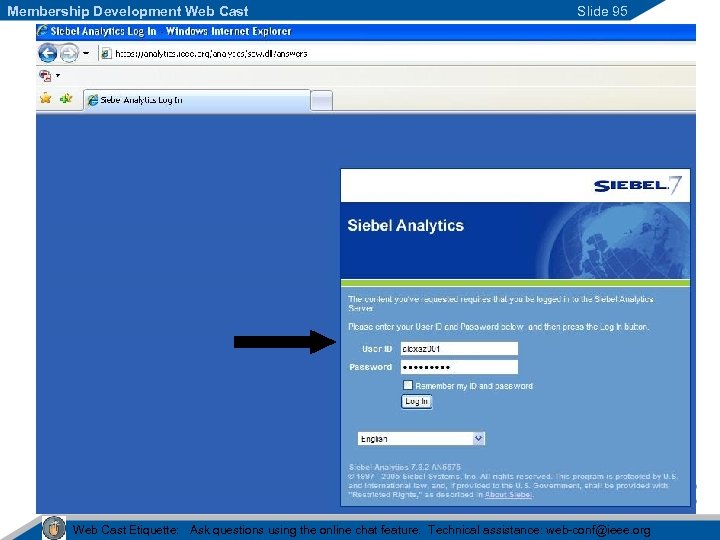The height and width of the screenshot is (540, 720).
Task: Open a new blank tab
Action: [x=321, y=101]
